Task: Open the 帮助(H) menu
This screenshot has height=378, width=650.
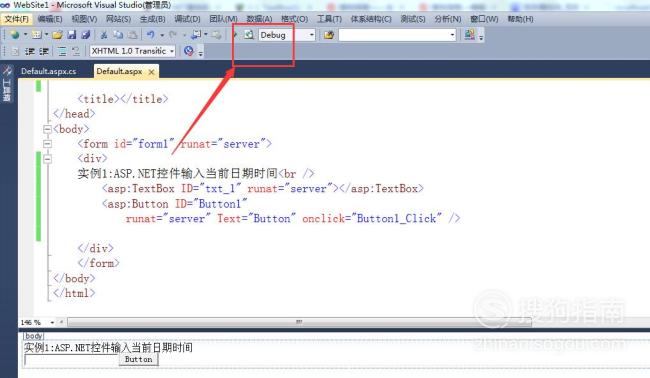Action: click(x=520, y=19)
